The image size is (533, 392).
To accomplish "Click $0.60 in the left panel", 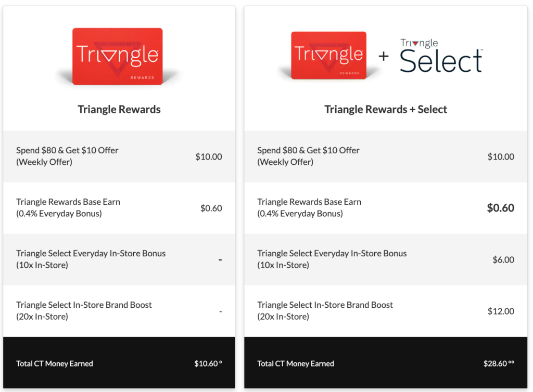I will [x=211, y=208].
